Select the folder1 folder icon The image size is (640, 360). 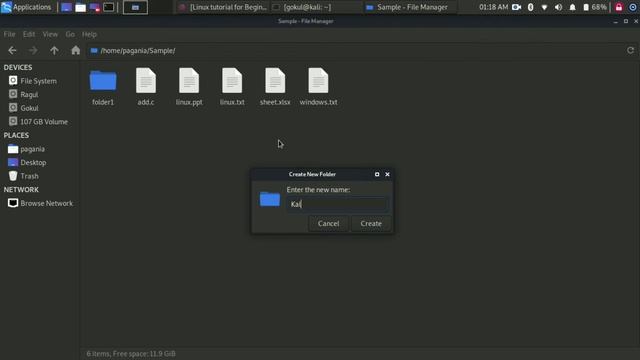coord(103,80)
